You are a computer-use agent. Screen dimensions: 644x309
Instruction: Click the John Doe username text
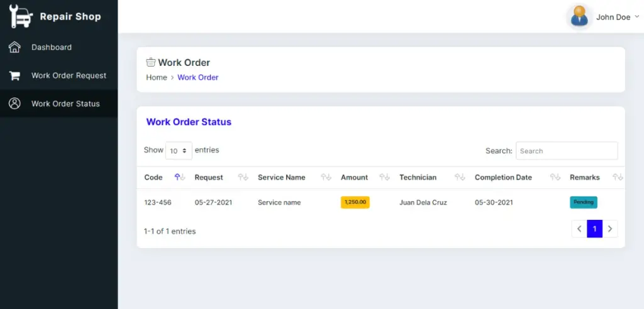(613, 17)
